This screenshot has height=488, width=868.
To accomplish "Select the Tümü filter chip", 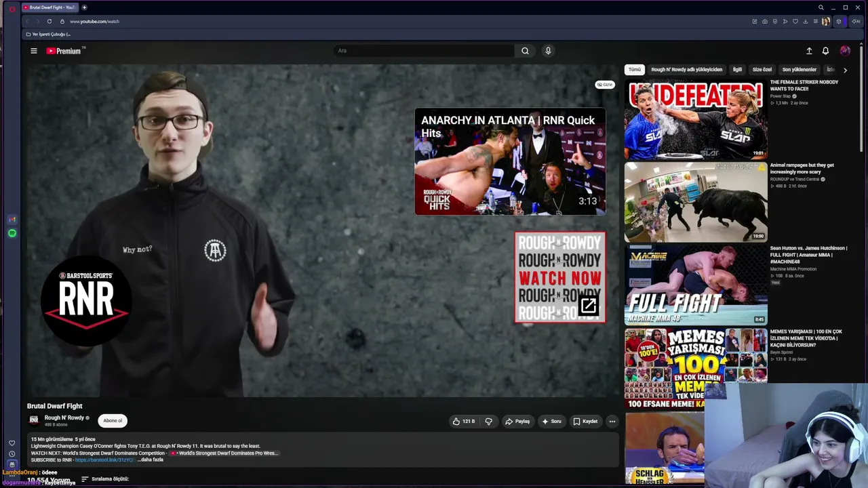I will click(x=634, y=70).
